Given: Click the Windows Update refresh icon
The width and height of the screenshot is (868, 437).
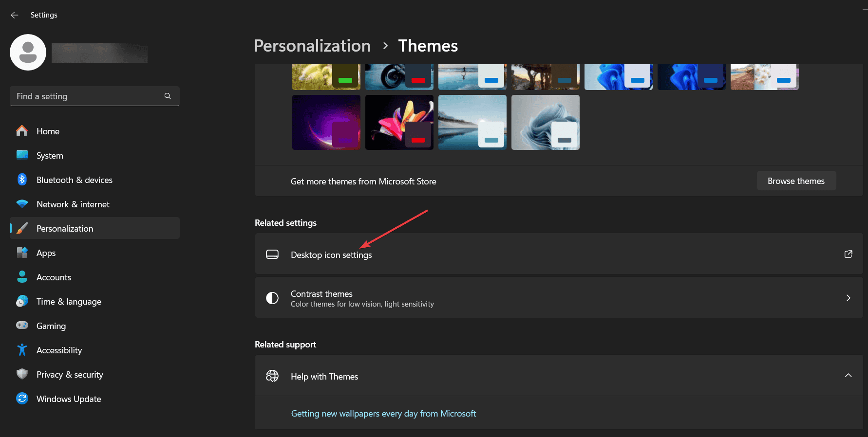Looking at the screenshot, I should click(x=22, y=399).
